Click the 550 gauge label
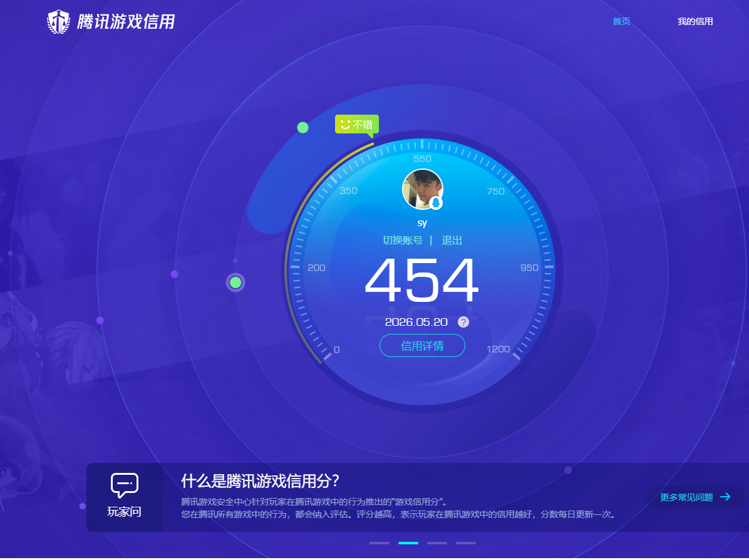The height and width of the screenshot is (560, 749). coord(422,158)
